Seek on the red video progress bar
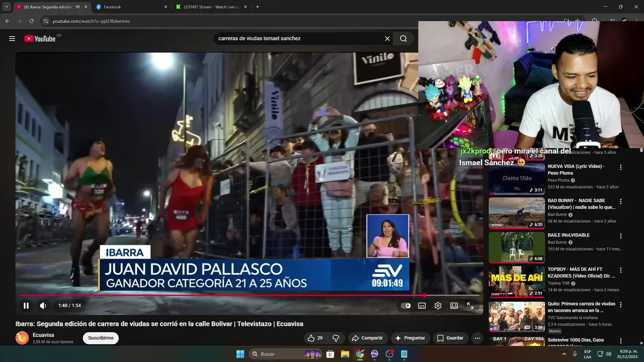This screenshot has height=362, width=644. click(x=249, y=296)
